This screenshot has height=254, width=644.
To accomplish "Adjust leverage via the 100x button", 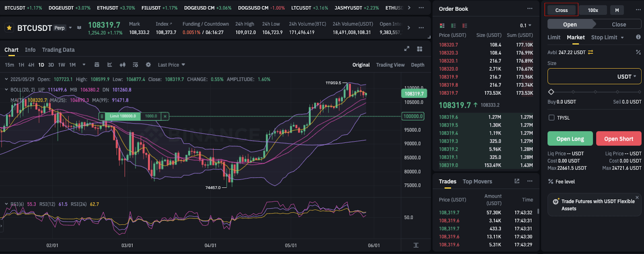I will (592, 10).
